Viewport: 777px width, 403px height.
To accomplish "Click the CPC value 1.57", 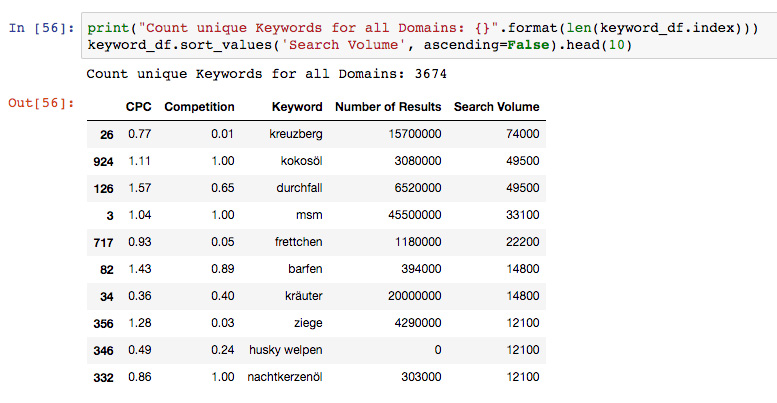I will [139, 188].
